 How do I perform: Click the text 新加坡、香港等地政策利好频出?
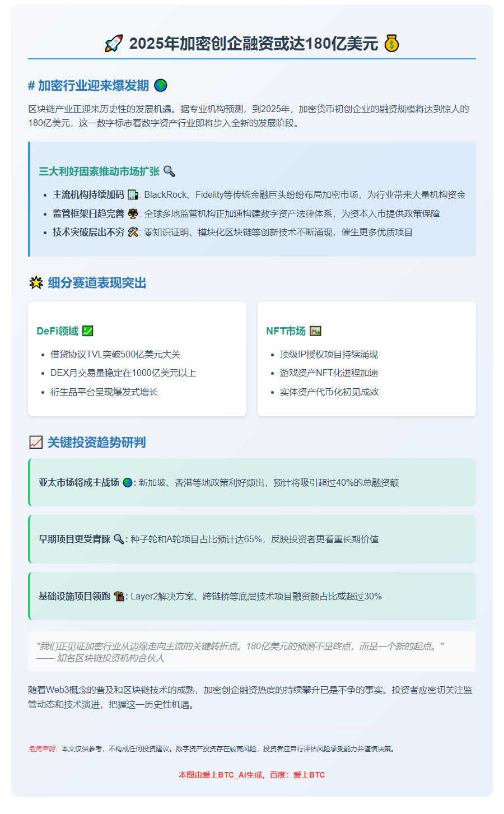pyautogui.click(x=202, y=482)
